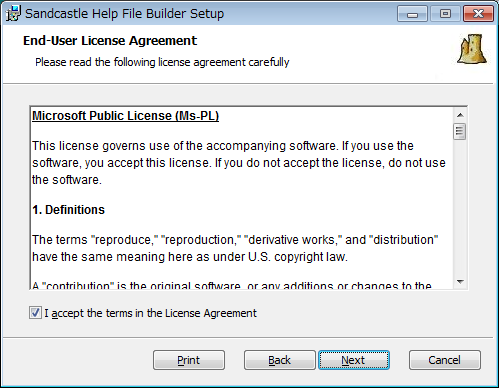This screenshot has height=388, width=499.
Task: Click the Microsoft Public License (Ms-PL) heading
Action: [x=125, y=116]
